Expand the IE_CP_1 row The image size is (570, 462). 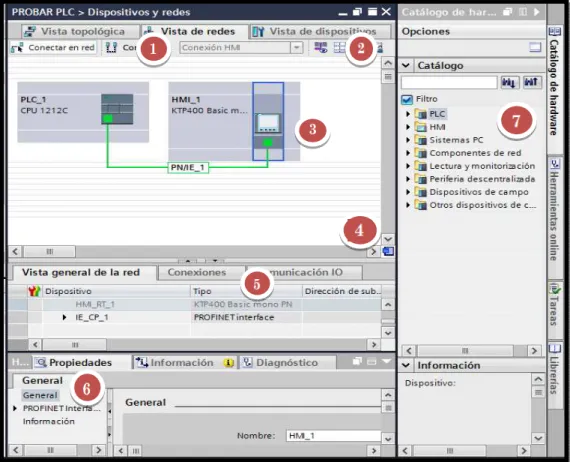point(64,317)
